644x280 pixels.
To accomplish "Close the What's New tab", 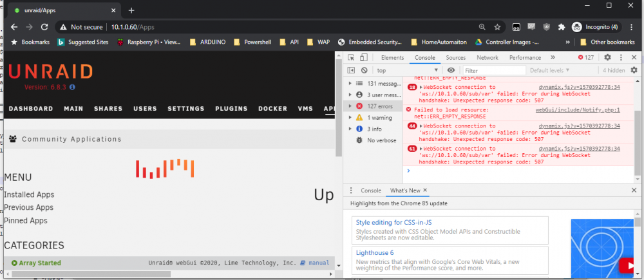I will pos(425,190).
